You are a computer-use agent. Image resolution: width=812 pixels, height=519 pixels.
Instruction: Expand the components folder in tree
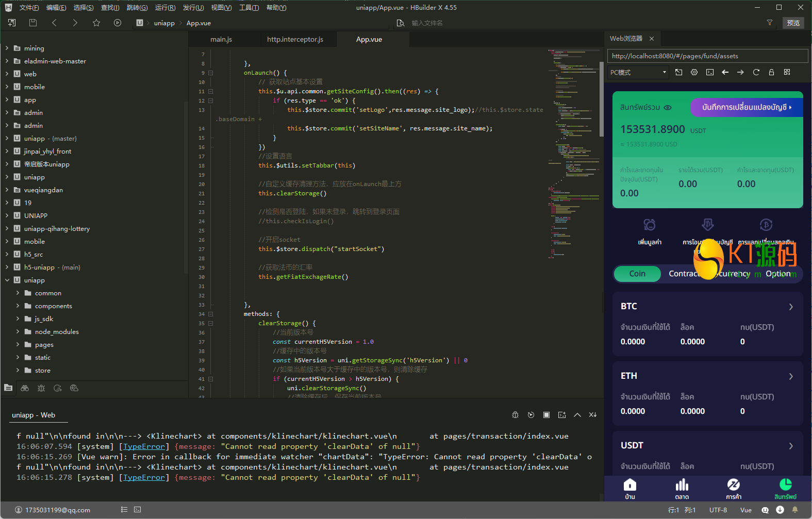coord(18,306)
